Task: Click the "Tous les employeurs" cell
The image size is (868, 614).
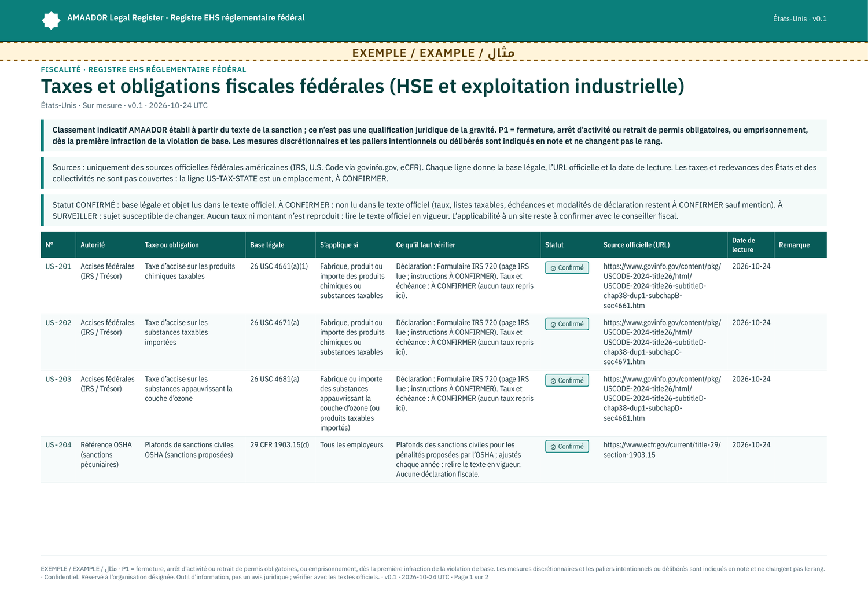Action: (x=352, y=445)
